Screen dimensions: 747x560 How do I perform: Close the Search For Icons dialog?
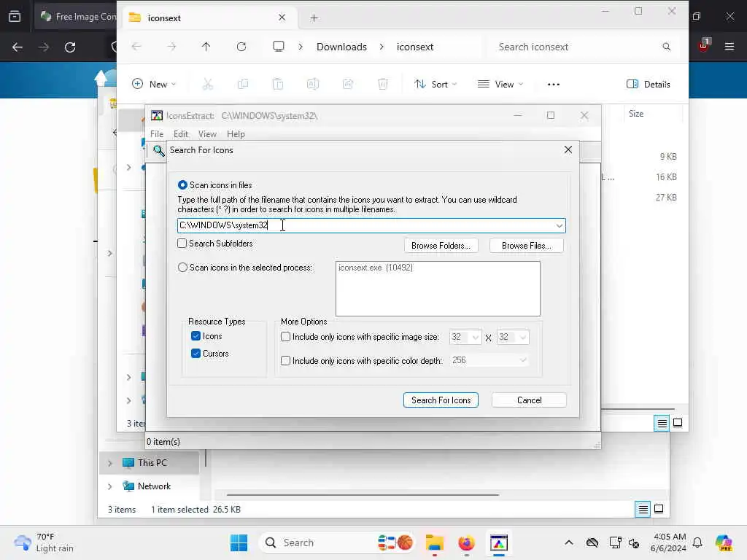pos(568,149)
